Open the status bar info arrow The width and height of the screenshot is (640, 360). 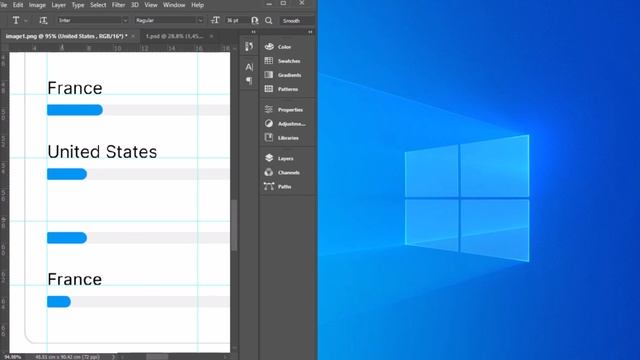tap(113, 357)
